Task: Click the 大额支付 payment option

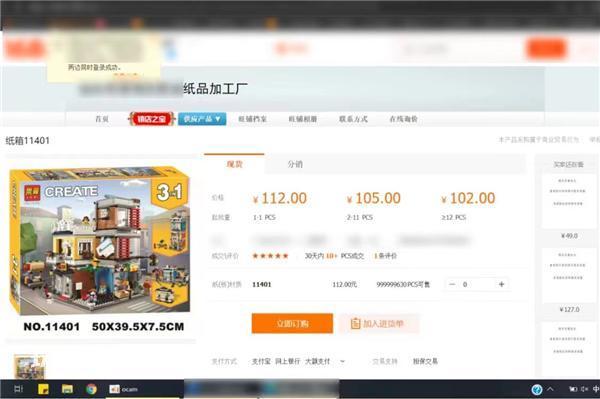Action: tap(317, 361)
